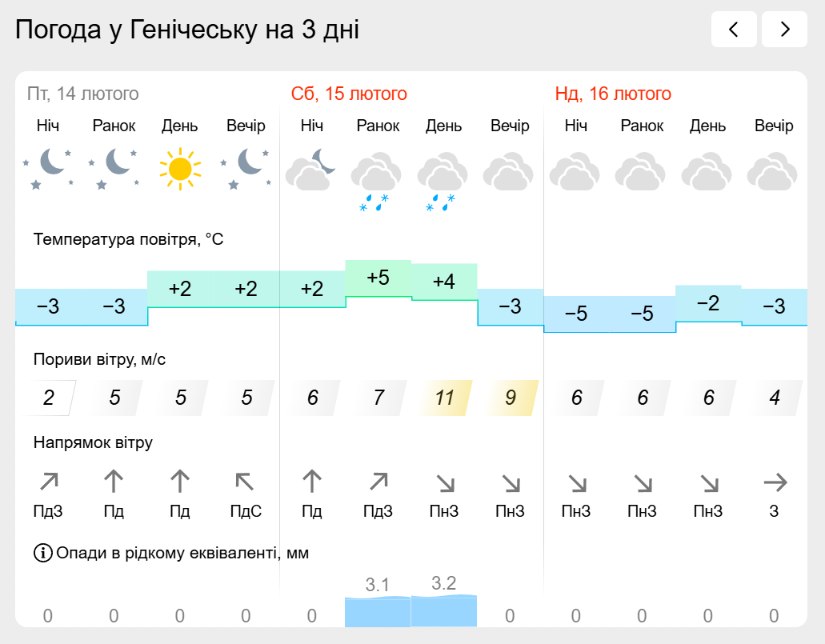Click the info icon beside Опади label
825x644 pixels.
42,553
